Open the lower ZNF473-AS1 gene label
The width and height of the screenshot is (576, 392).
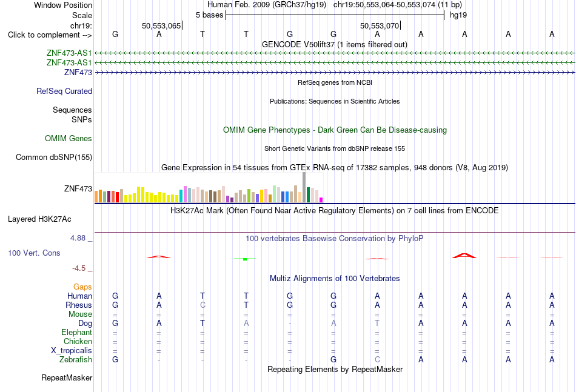coord(69,63)
